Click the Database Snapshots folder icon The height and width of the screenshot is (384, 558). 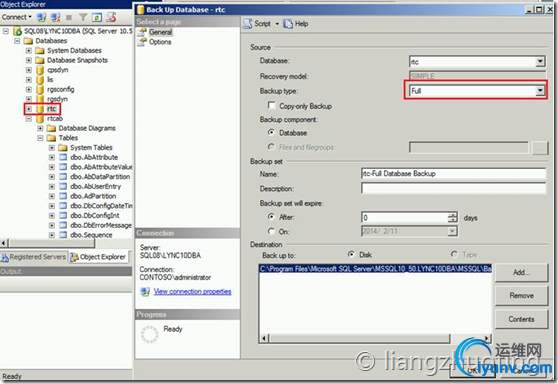pos(40,60)
